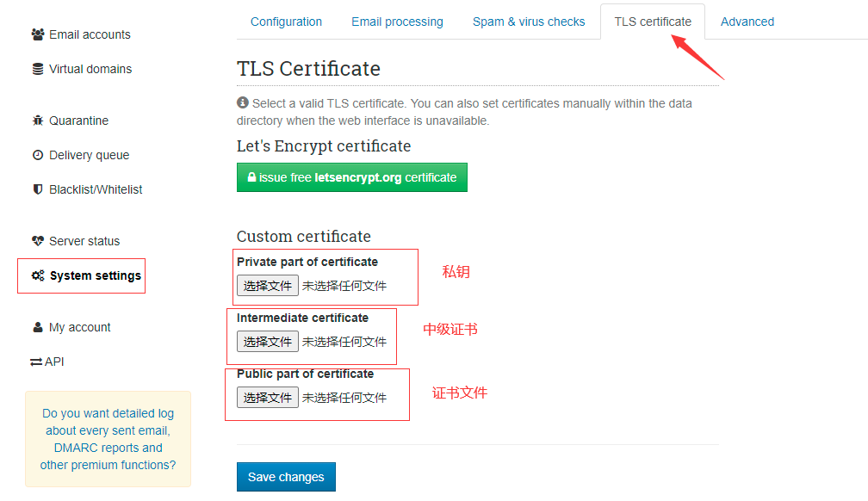Image resolution: width=868 pixels, height=501 pixels.
Task: Go to Spam & virus checks tab
Action: [529, 22]
